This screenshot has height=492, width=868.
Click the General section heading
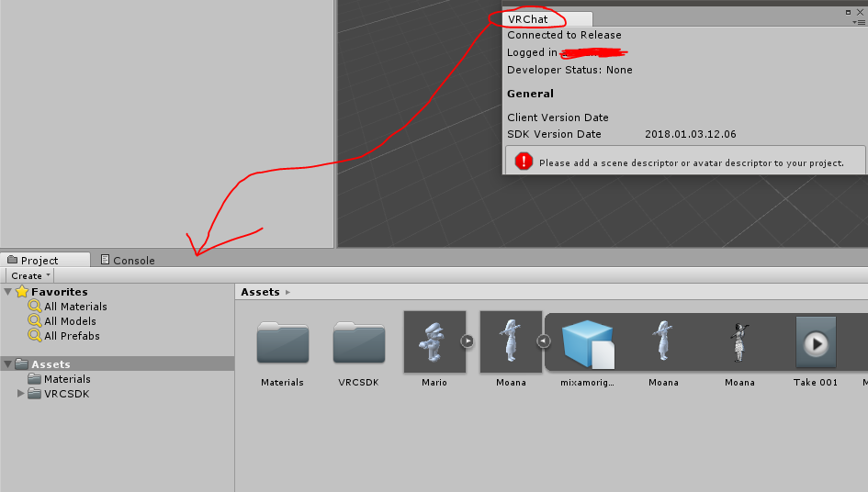click(530, 94)
